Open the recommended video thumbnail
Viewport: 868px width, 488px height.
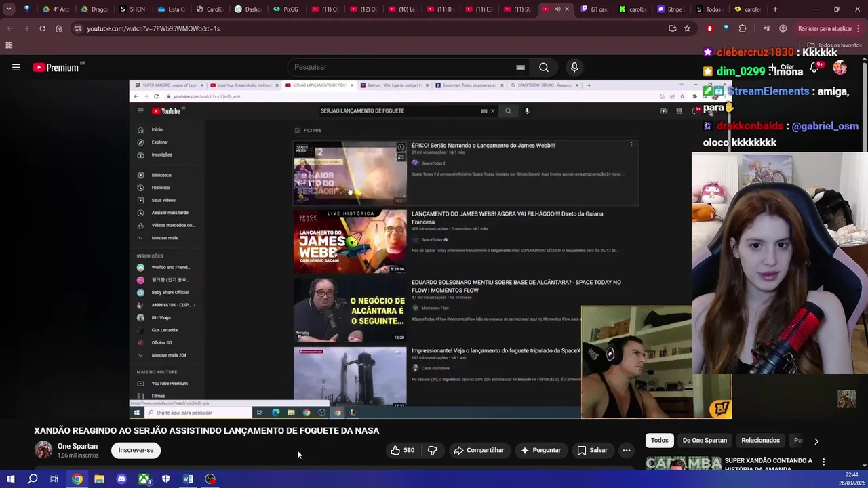pos(683,464)
